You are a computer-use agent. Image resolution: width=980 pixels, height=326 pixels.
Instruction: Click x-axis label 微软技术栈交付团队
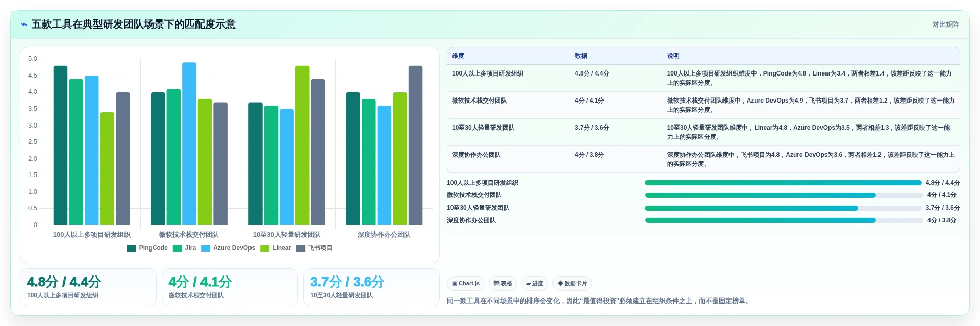click(x=189, y=235)
